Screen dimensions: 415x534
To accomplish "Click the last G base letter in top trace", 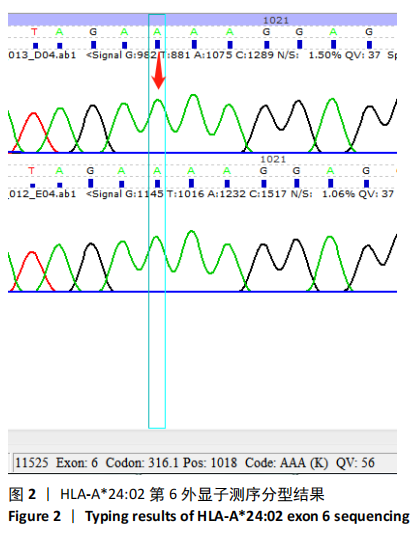I will click(369, 32).
